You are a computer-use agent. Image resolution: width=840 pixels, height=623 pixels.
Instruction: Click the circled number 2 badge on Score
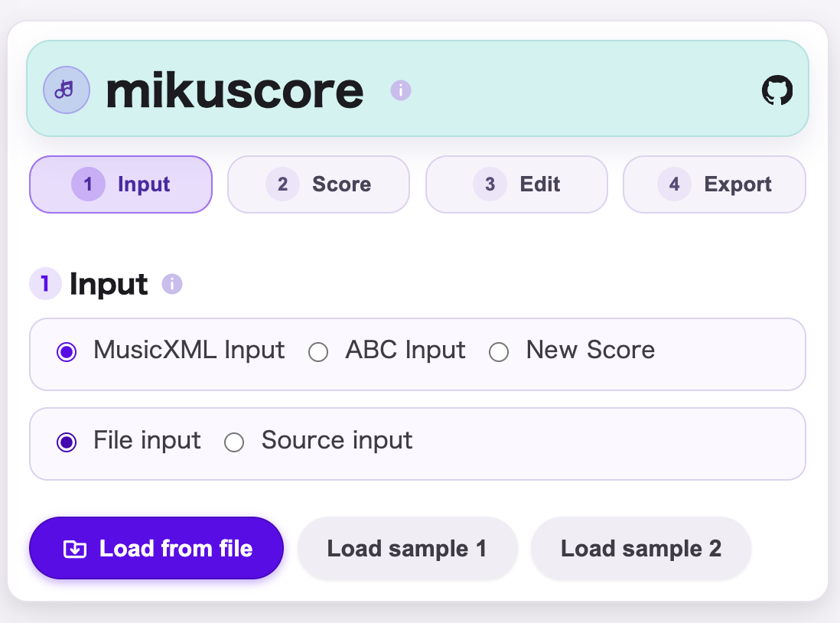282,184
